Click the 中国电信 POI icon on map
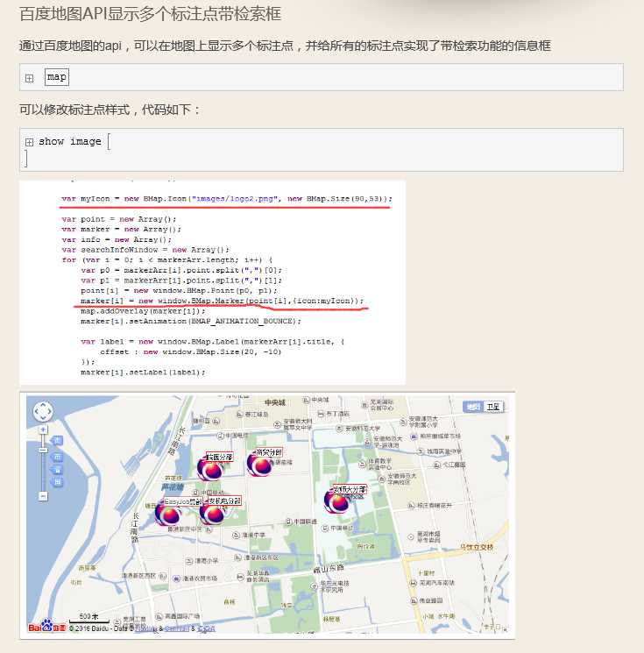This screenshot has width=644, height=653. pyautogui.click(x=221, y=436)
